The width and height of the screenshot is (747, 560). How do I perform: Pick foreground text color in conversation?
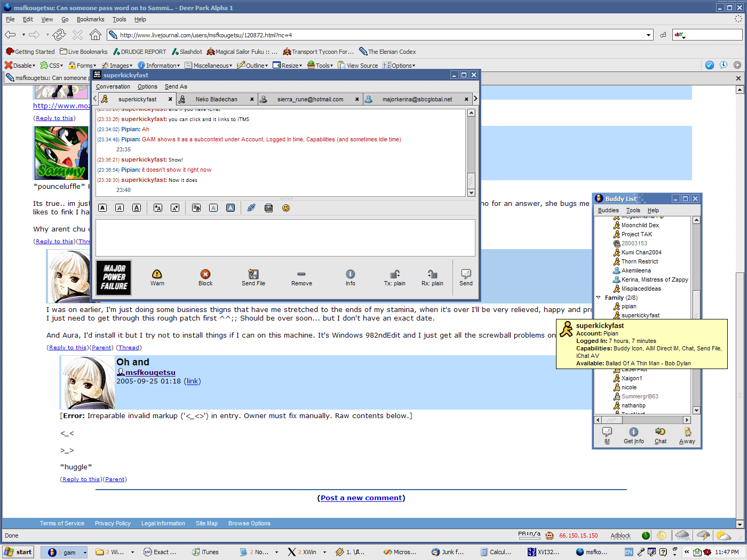[213, 208]
